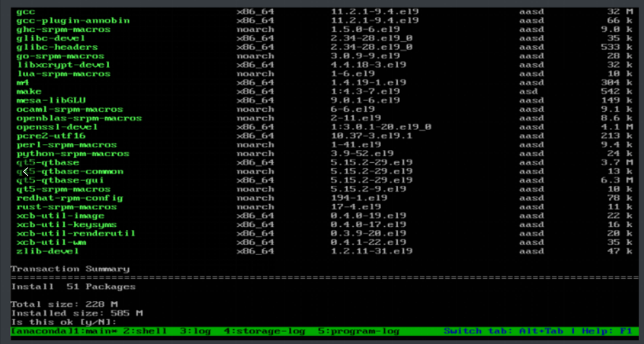Screen dimensions: 644x344
Task: Select version 4.4.18-3.el9
Action: pos(368,65)
